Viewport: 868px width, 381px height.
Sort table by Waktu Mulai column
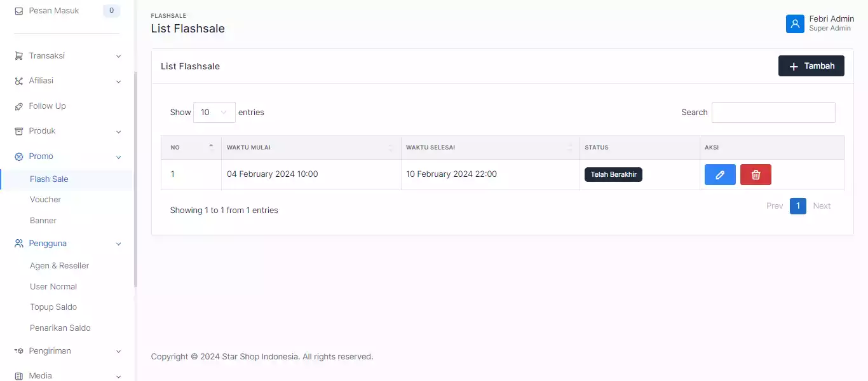point(311,148)
